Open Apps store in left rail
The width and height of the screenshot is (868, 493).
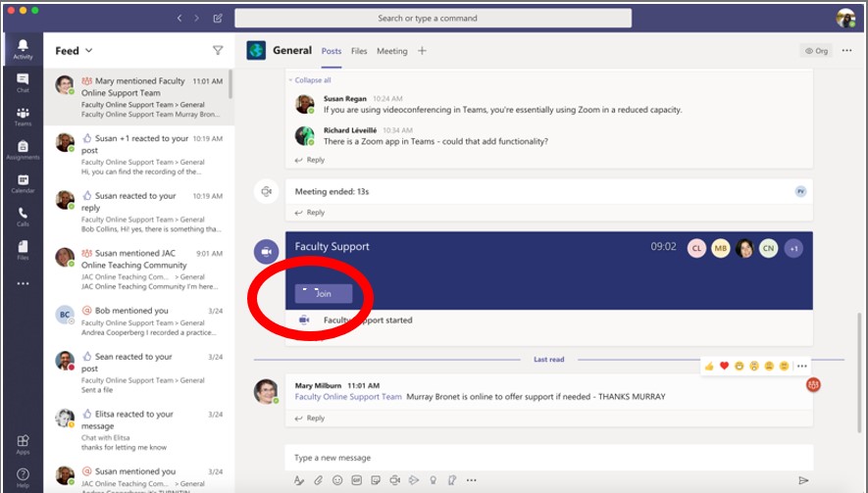[x=23, y=444]
